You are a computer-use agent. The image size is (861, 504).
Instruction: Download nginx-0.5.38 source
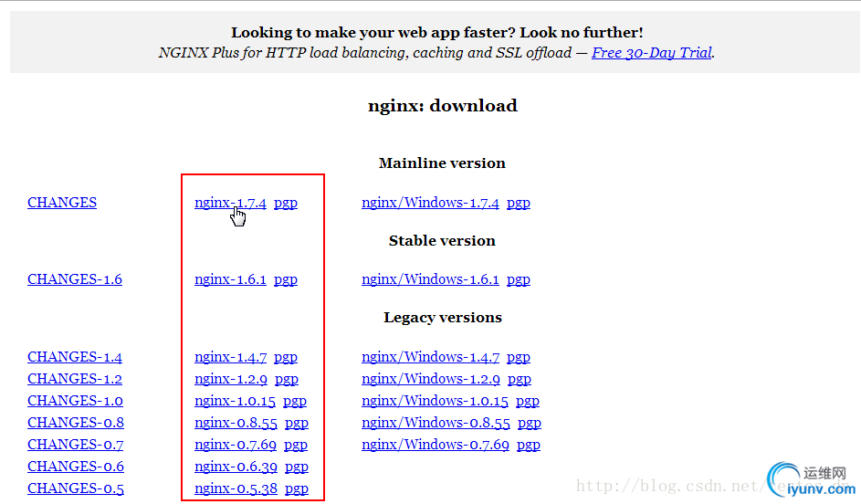236,488
